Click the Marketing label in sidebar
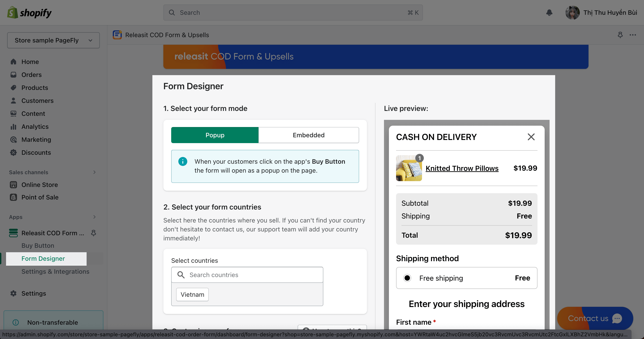The image size is (644, 339). click(36, 140)
